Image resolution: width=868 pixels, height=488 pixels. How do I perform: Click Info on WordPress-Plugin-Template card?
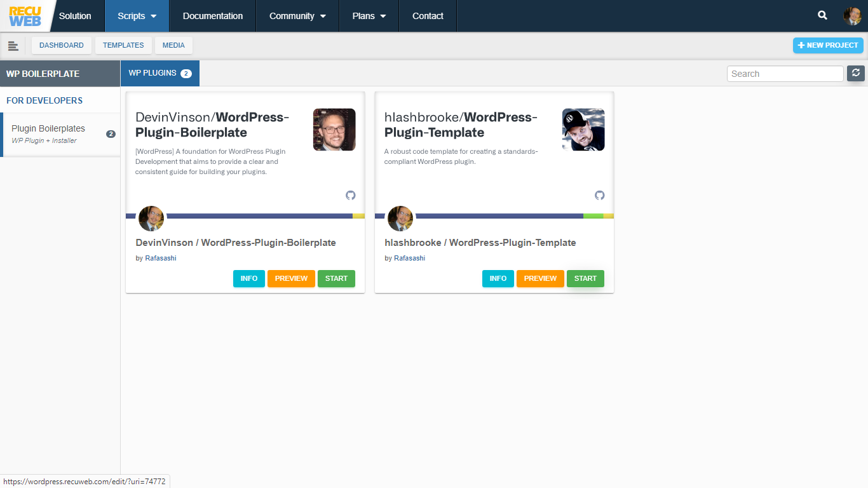coord(498,278)
